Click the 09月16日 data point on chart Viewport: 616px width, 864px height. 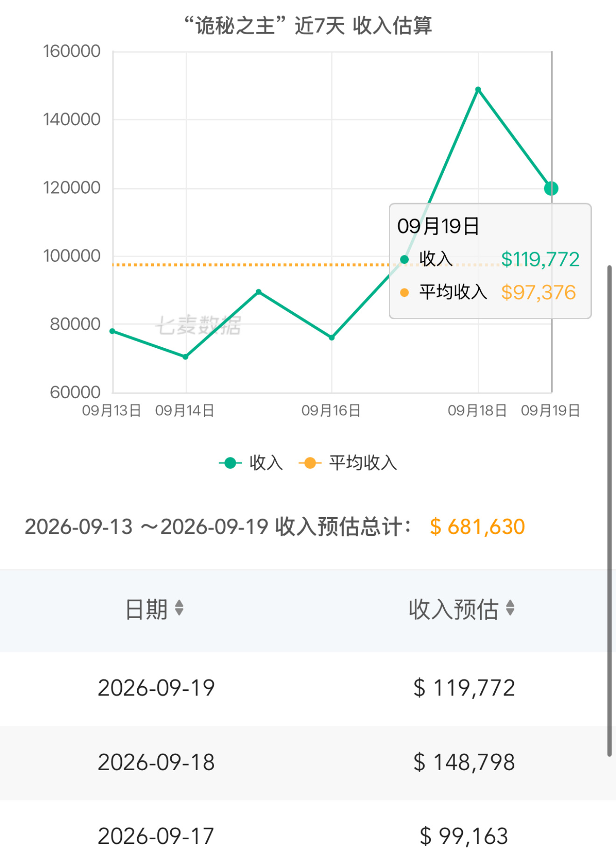(332, 337)
